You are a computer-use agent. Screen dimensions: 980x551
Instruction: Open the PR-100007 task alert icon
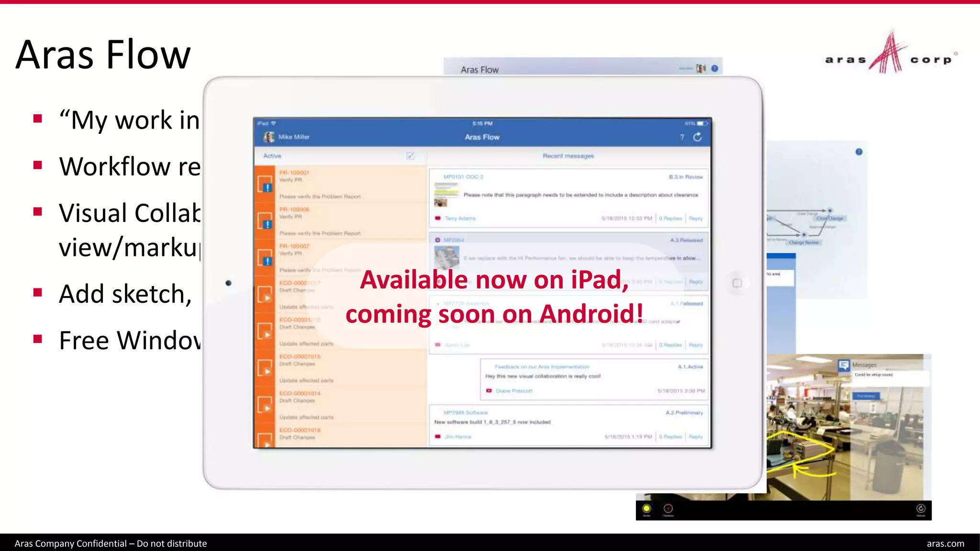pyautogui.click(x=265, y=258)
